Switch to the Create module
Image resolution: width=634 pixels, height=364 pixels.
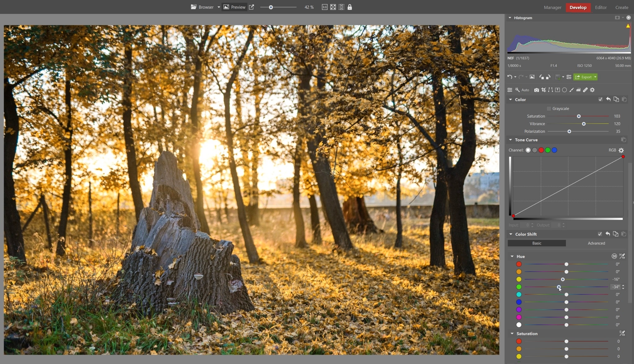coord(622,7)
